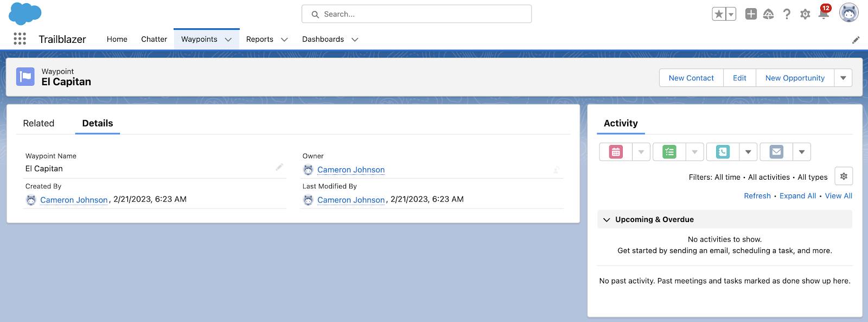Open the Help question mark icon
The height and width of the screenshot is (322, 868).
787,14
